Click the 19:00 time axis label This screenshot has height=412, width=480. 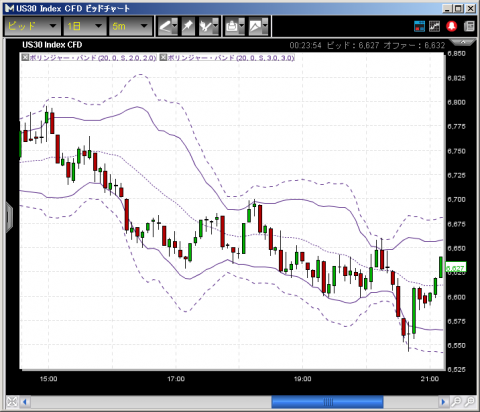303,379
